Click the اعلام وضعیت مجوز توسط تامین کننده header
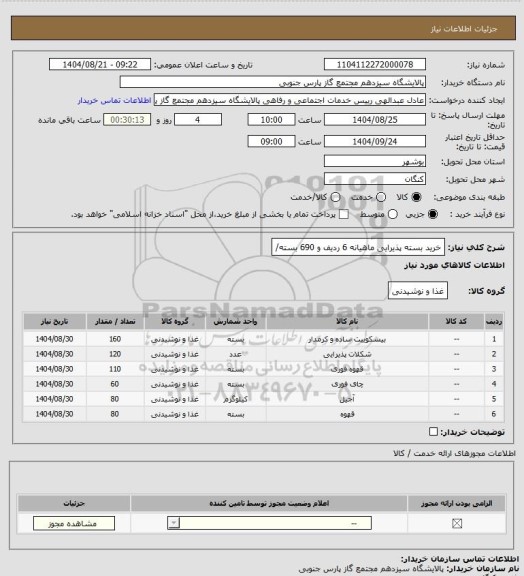The height and width of the screenshot is (576, 524). point(269,503)
